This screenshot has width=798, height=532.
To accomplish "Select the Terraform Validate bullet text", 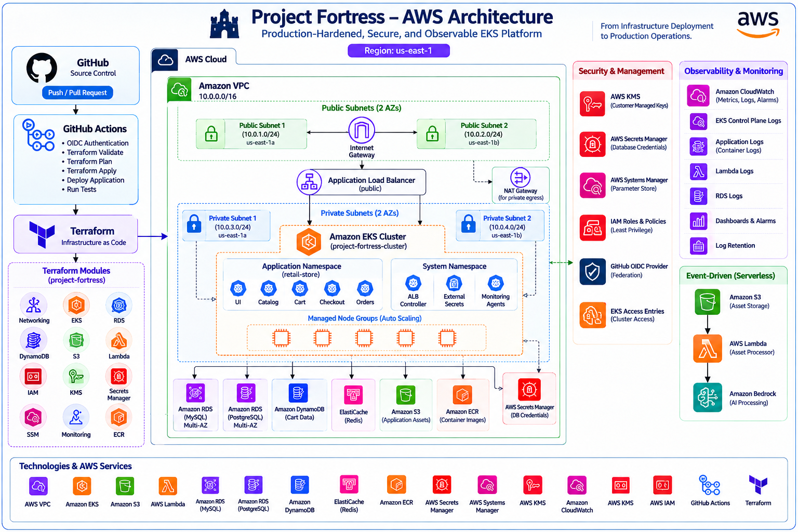I will [95, 152].
